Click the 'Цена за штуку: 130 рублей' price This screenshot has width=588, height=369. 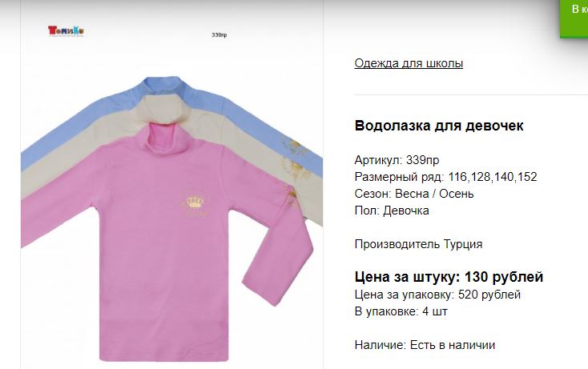point(449,277)
